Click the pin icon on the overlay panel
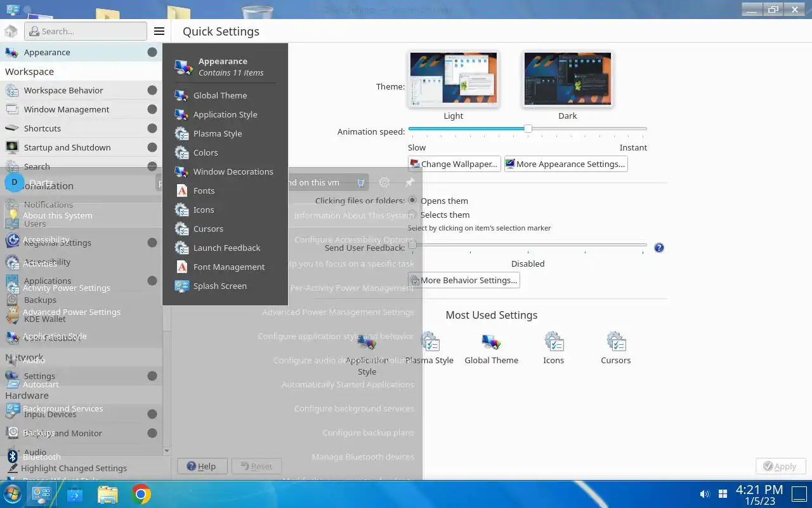Image resolution: width=812 pixels, height=508 pixels. click(x=409, y=182)
